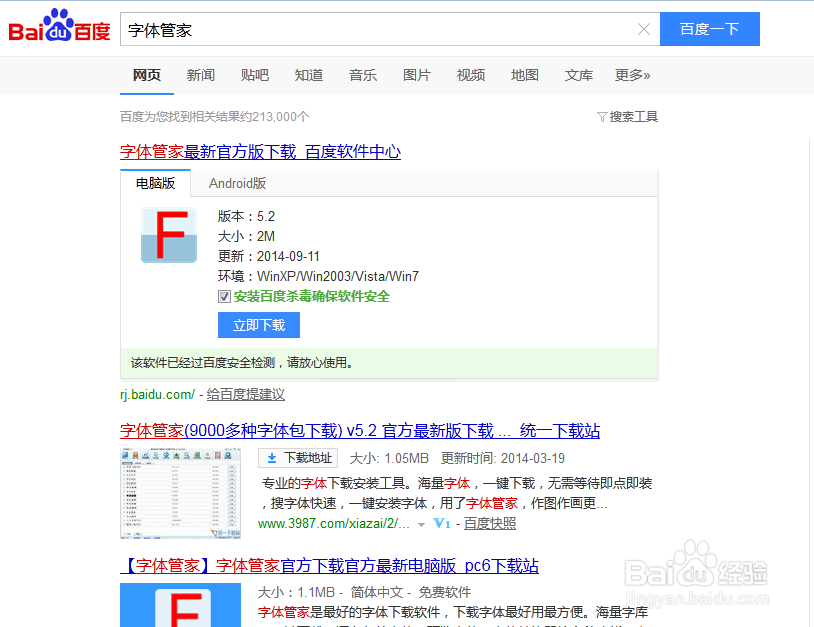Click the V1 verification icon
Viewport: 814px width, 627px height.
coord(442,524)
